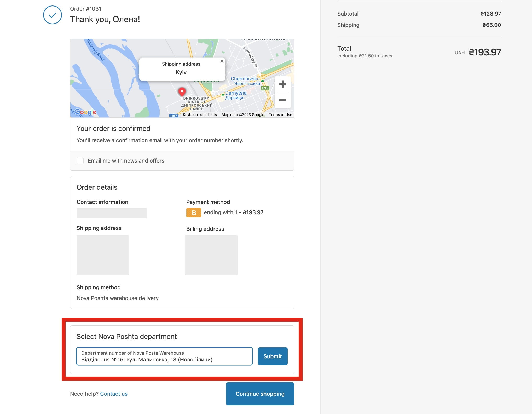The image size is (532, 414).
Task: Click the order confirmed checkmark icon
Action: tap(52, 15)
